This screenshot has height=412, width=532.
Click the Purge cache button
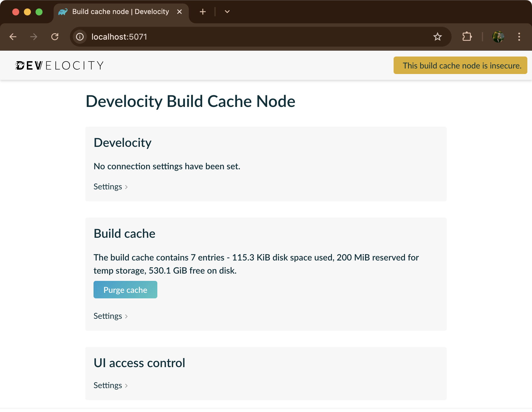pos(125,290)
